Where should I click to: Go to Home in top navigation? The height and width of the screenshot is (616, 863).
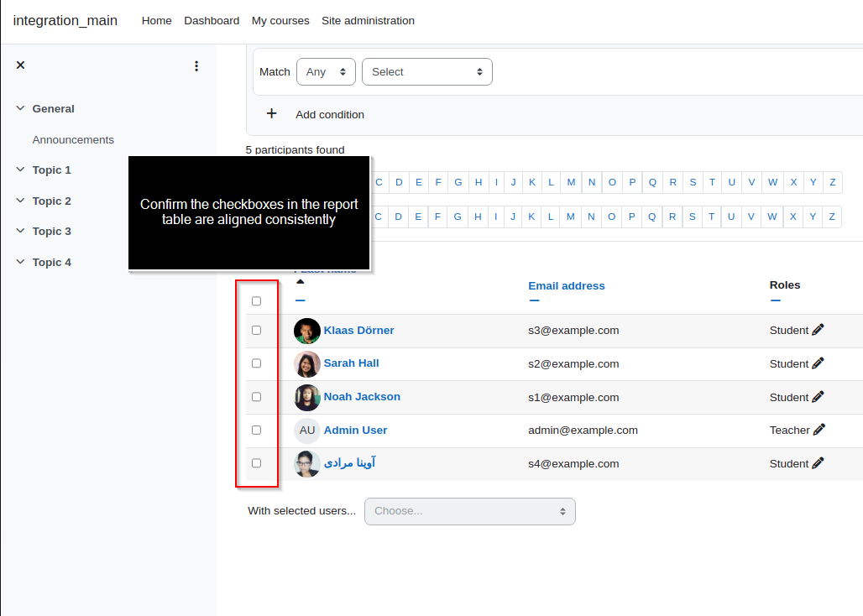tap(156, 21)
